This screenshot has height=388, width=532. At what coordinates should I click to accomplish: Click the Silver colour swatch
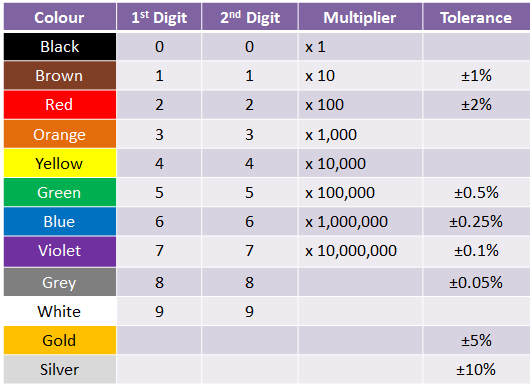pos(60,369)
